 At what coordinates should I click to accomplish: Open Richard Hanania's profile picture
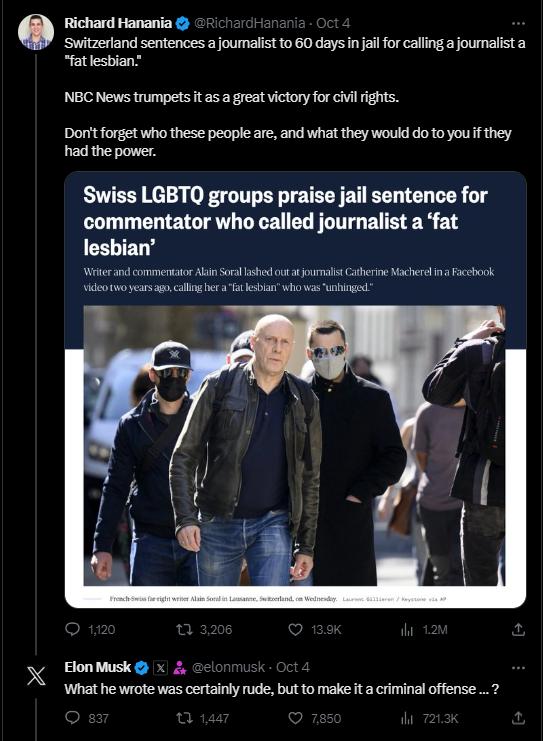tap(36, 32)
